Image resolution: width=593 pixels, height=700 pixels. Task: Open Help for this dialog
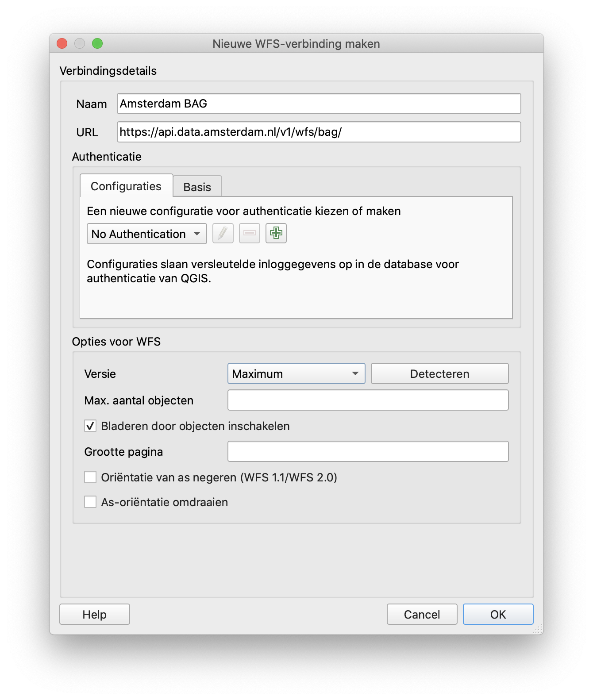click(94, 614)
